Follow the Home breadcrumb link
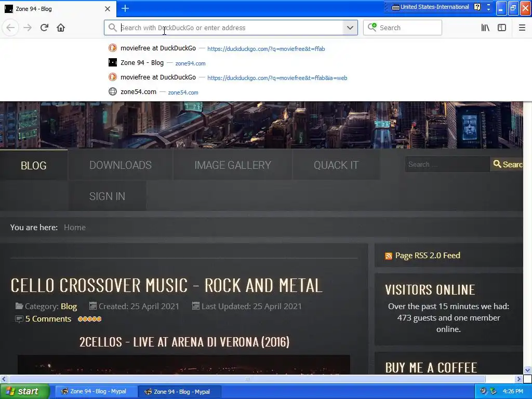Viewport: 532px width, 399px height. (x=75, y=228)
